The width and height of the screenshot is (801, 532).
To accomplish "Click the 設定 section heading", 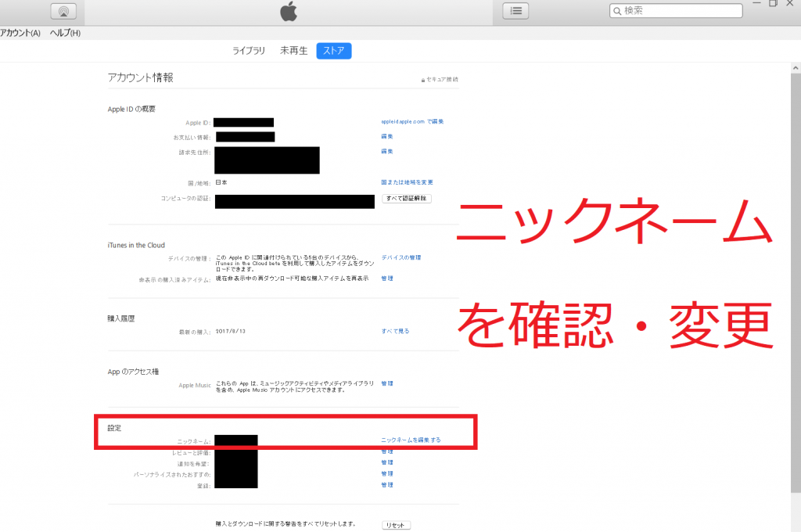I will pos(114,428).
